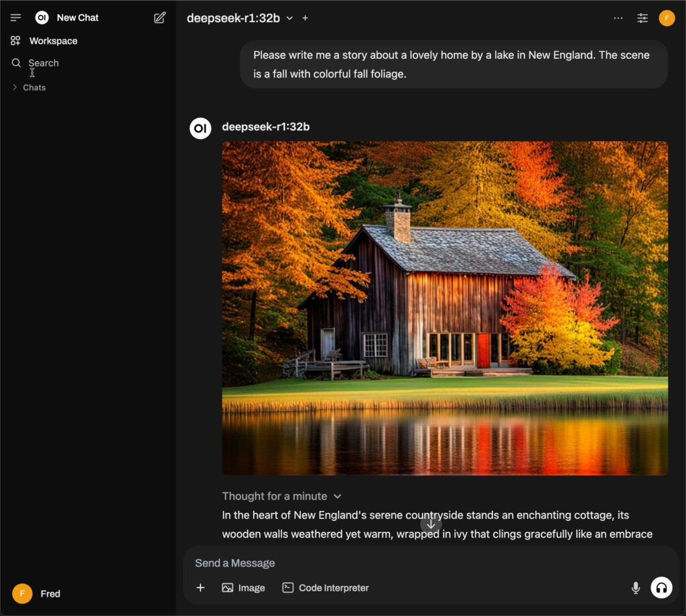Open Fred's user menu in sidebar

tap(37, 594)
